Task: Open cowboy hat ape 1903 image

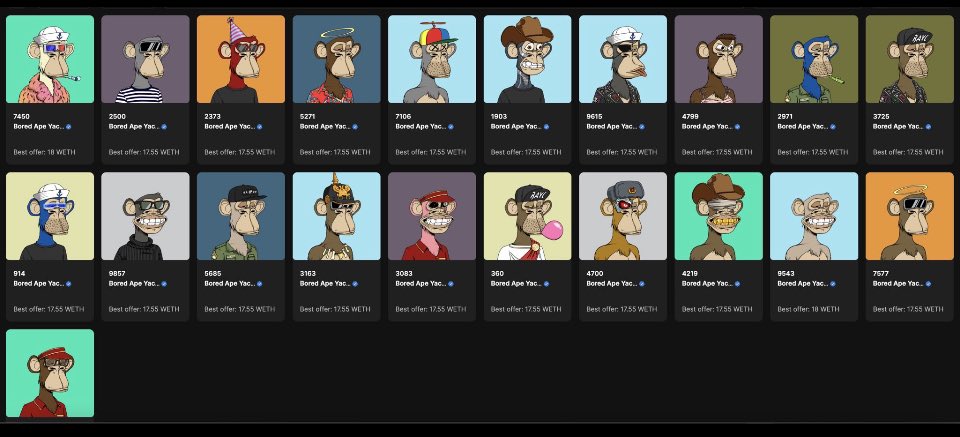Action: (x=528, y=59)
